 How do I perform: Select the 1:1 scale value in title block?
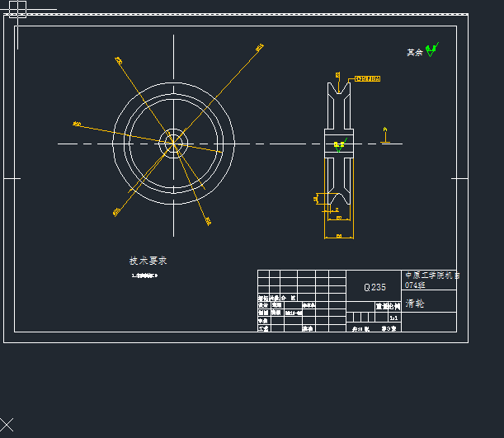pyautogui.click(x=393, y=318)
